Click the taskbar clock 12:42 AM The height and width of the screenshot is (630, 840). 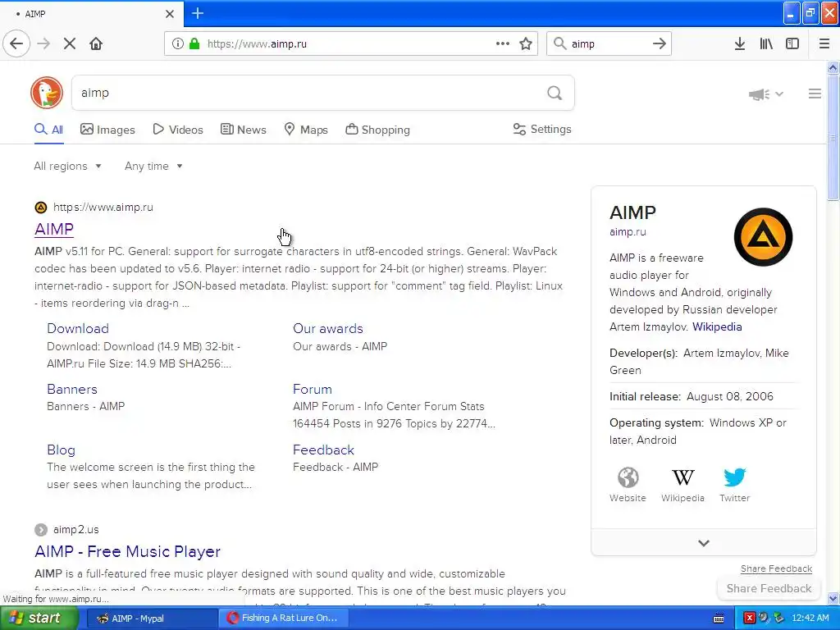coord(810,619)
